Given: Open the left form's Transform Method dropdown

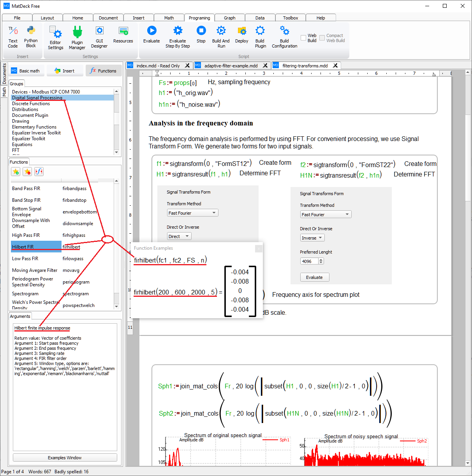Looking at the screenshot, I should [x=193, y=213].
